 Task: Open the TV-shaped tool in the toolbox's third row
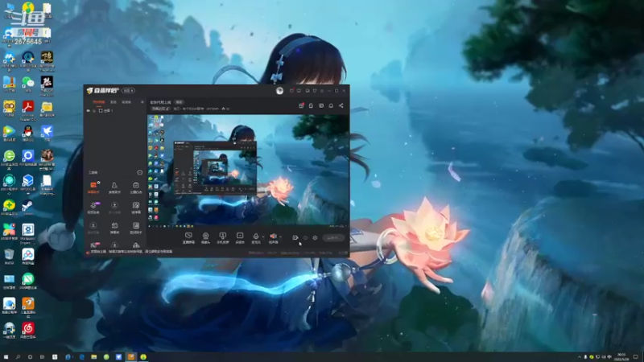114,228
